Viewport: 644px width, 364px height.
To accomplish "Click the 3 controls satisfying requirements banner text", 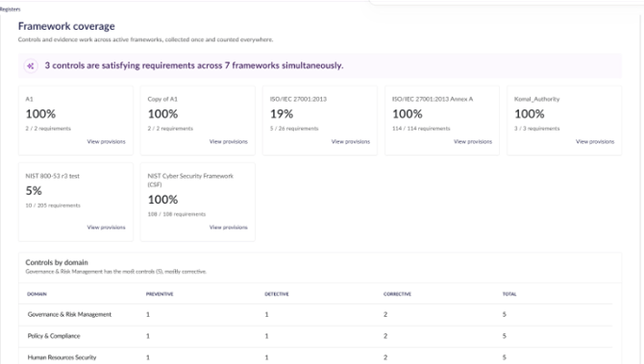I will pyautogui.click(x=194, y=65).
